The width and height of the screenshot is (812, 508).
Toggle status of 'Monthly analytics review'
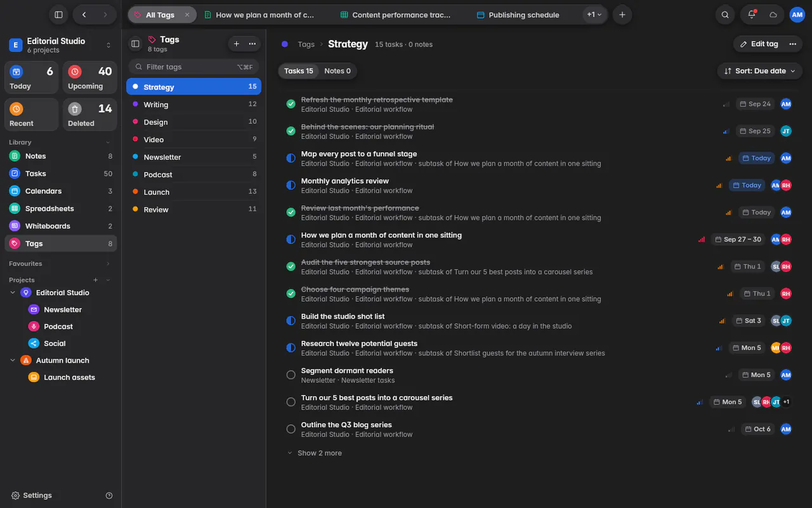(x=291, y=185)
